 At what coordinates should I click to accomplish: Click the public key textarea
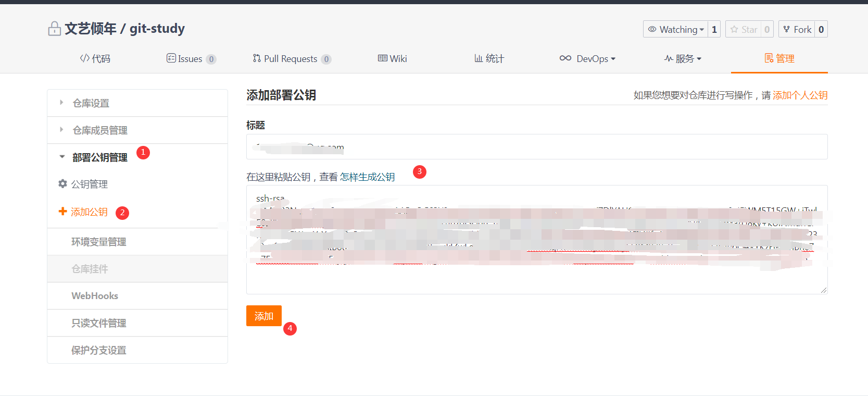(537, 240)
